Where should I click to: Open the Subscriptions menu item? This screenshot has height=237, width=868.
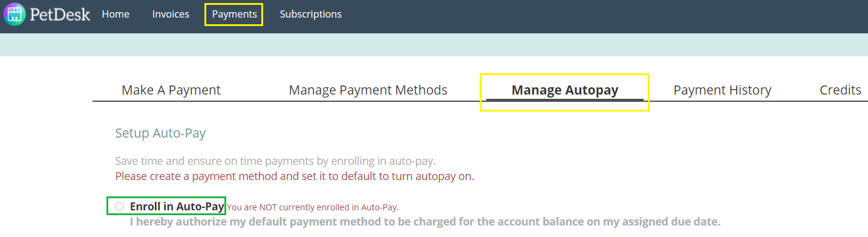pos(310,14)
